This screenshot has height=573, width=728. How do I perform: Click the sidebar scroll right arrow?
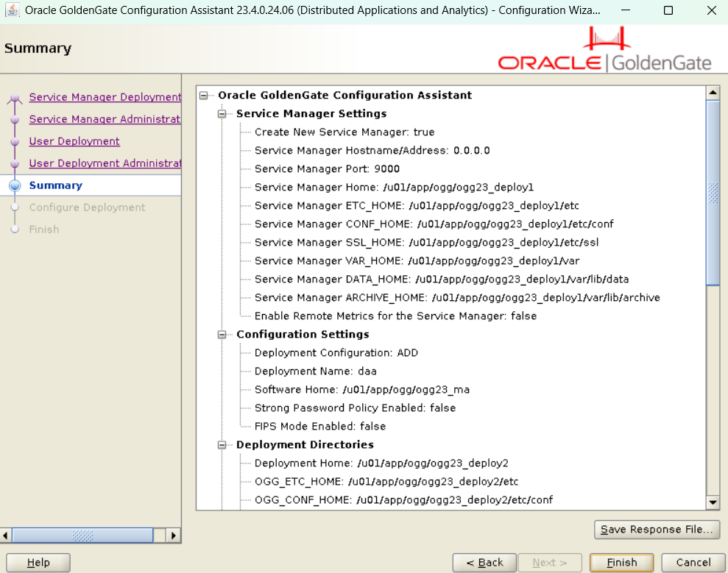[174, 535]
